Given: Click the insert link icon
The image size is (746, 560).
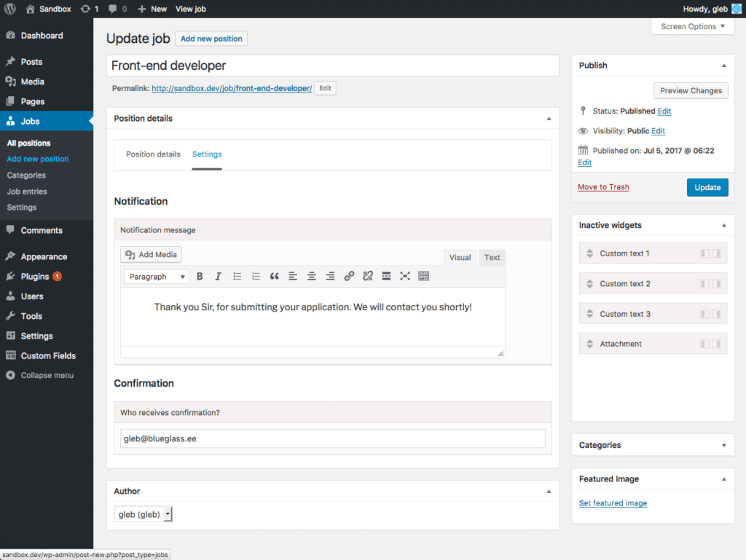Looking at the screenshot, I should point(349,277).
